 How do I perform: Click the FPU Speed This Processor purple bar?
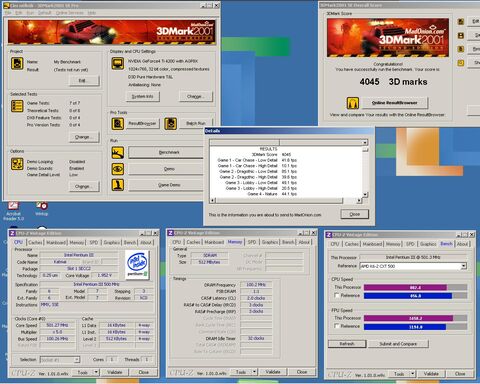[x=409, y=318]
